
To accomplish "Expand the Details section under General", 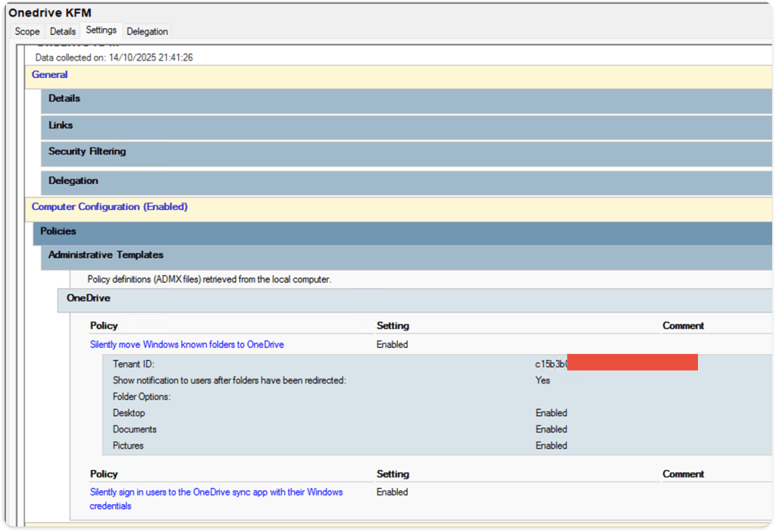I will click(x=64, y=99).
